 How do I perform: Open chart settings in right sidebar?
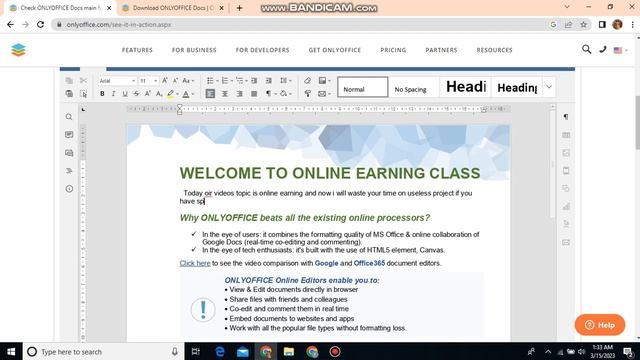(566, 207)
